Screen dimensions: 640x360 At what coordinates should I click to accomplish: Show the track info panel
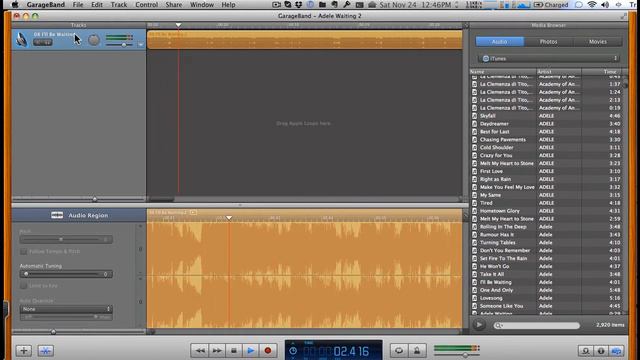coord(601,351)
